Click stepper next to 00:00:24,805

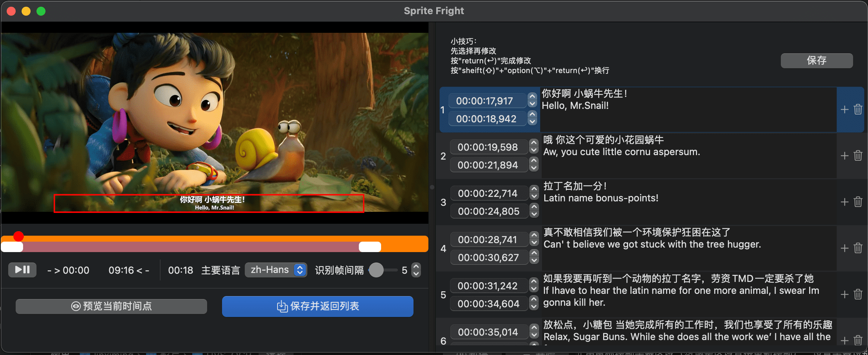(534, 211)
